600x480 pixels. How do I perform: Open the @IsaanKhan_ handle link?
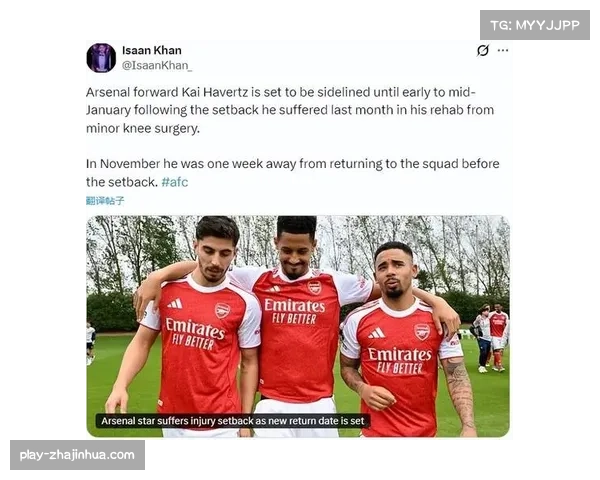[157, 65]
